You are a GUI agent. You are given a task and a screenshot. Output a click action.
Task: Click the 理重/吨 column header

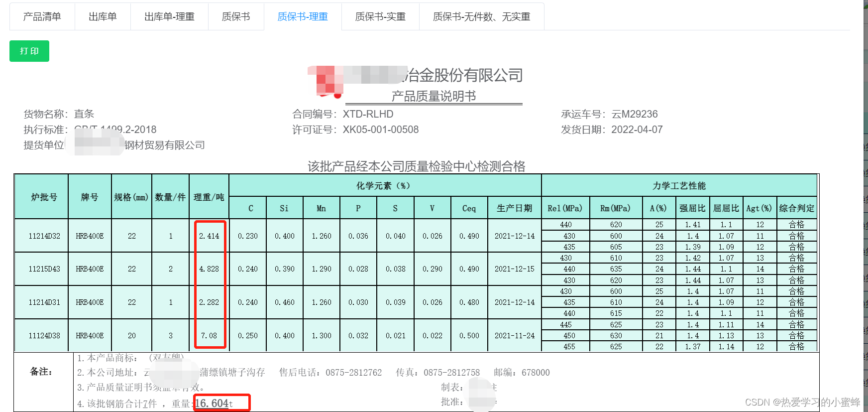coord(209,197)
